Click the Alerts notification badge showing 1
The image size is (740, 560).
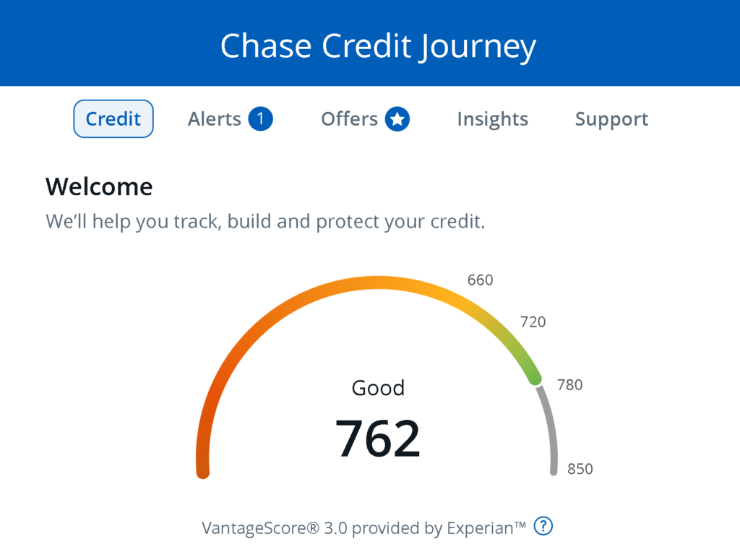[x=260, y=119]
